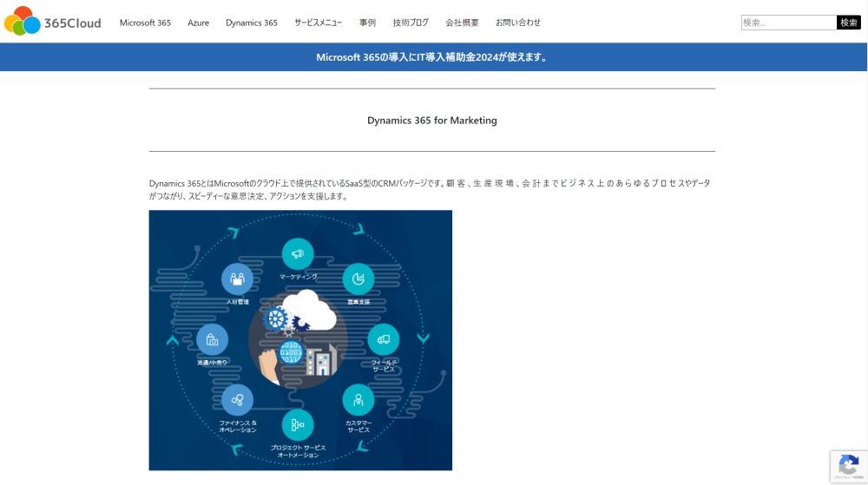Click the 365Cloud logo

coord(53,21)
